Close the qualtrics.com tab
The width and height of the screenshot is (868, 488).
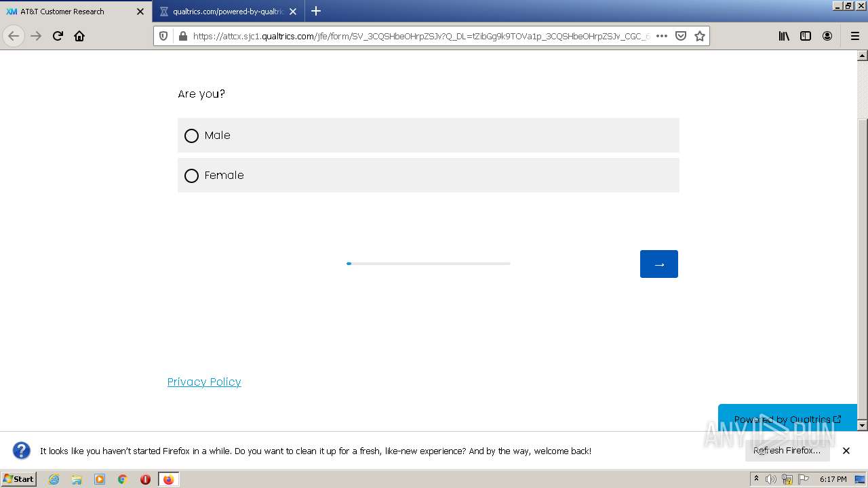293,12
